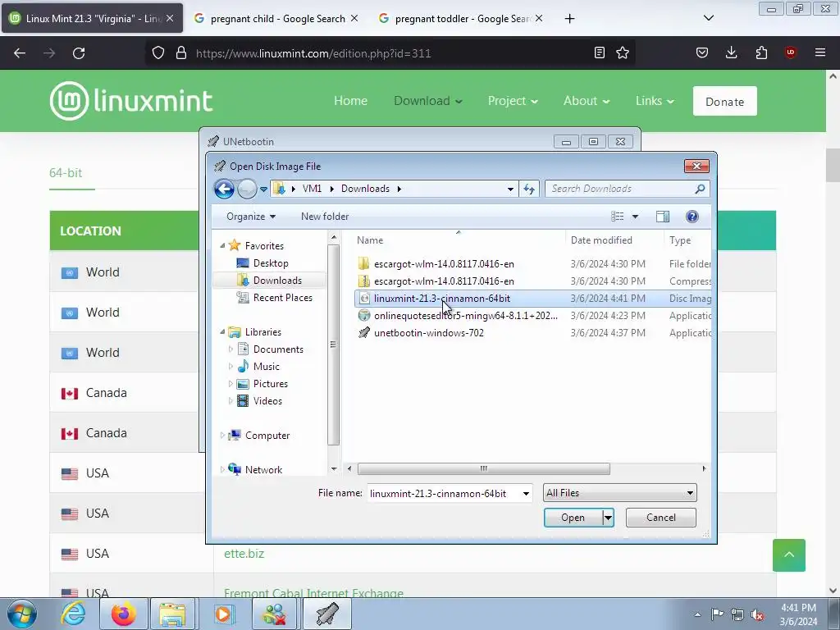Collapse the Favorites tree section
This screenshot has width=840, height=630.
coord(222,245)
